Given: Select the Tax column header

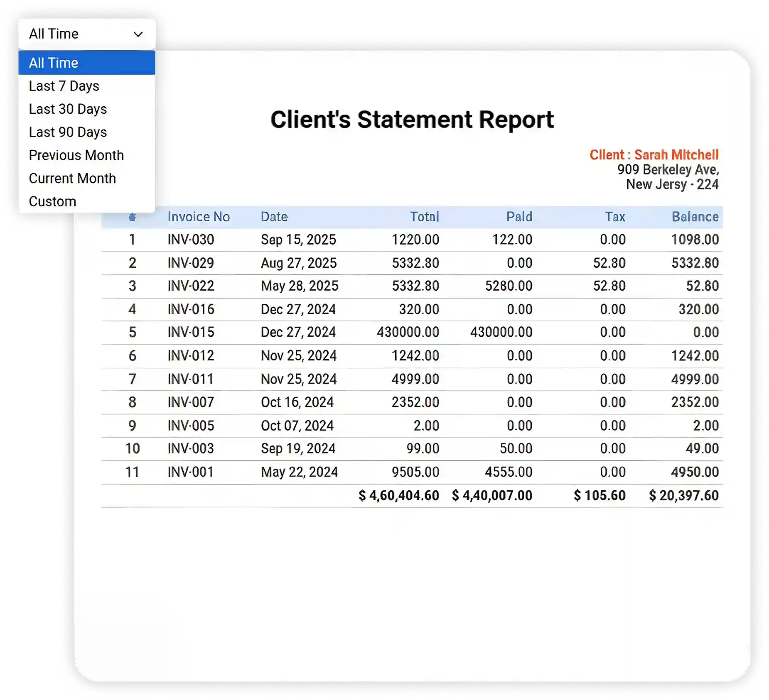Looking at the screenshot, I should [x=615, y=216].
